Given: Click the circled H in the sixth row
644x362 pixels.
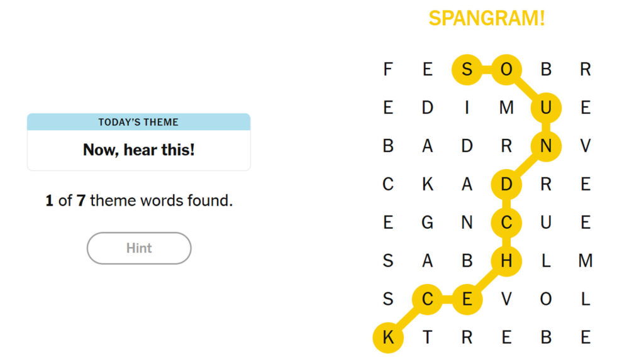Looking at the screenshot, I should pyautogui.click(x=506, y=261).
